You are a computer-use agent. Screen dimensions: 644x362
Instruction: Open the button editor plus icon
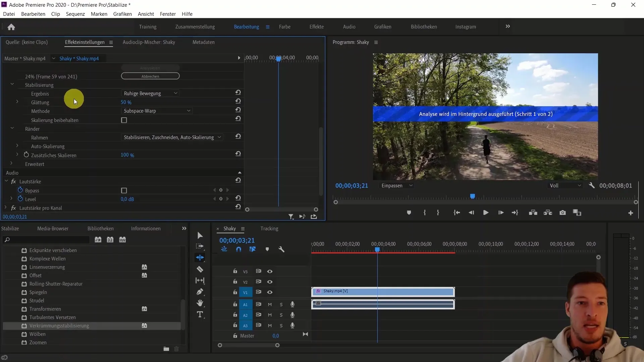pos(631,213)
